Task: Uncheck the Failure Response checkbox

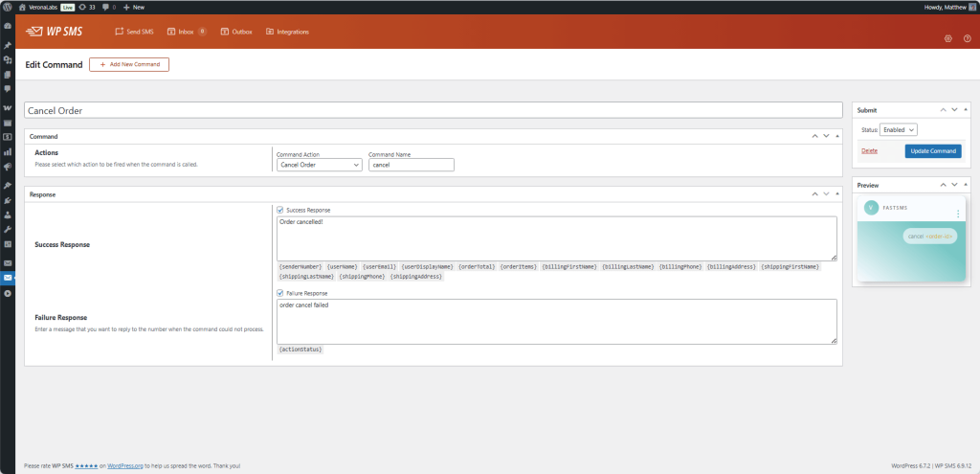Action: (x=280, y=293)
